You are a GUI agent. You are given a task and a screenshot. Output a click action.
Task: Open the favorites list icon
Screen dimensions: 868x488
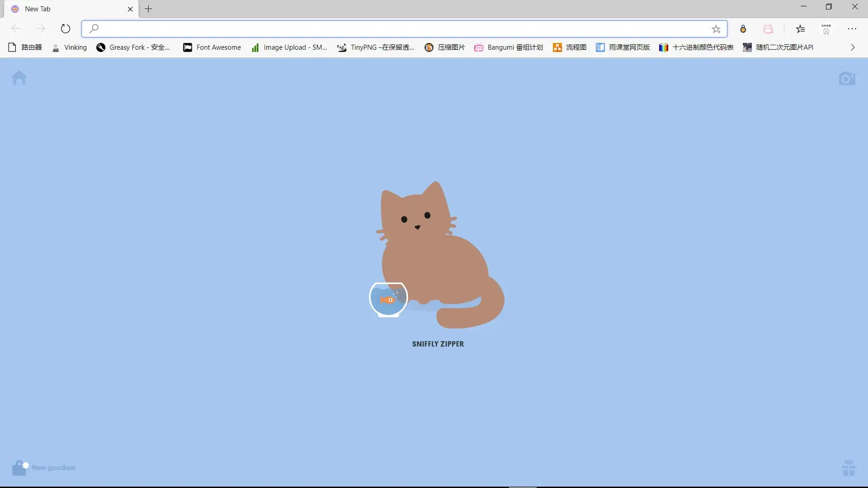coord(800,29)
